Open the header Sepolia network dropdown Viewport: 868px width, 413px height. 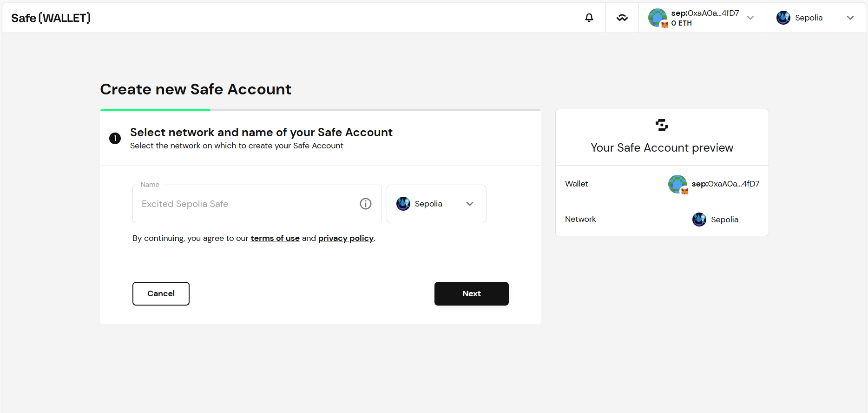[850, 18]
